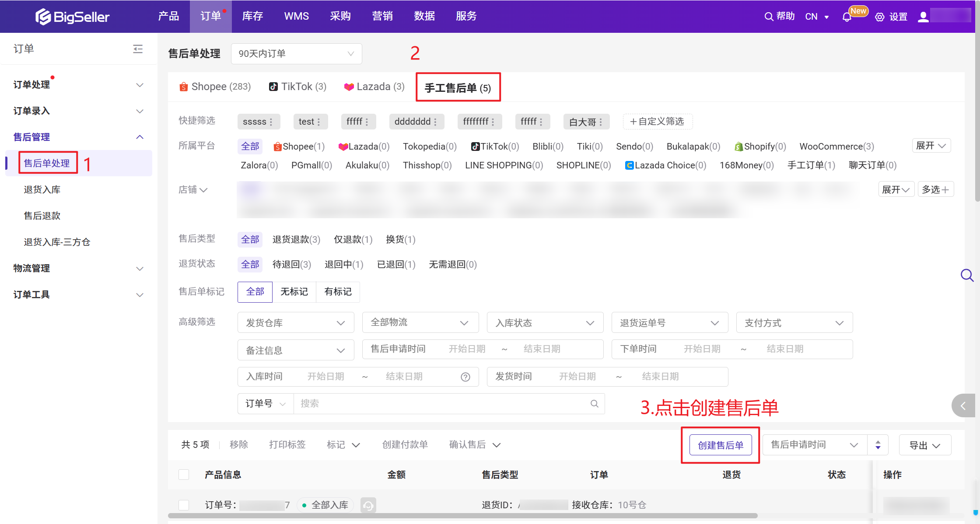Image resolution: width=980 pixels, height=524 pixels.
Task: Click the +自定义筛选 button
Action: point(657,122)
